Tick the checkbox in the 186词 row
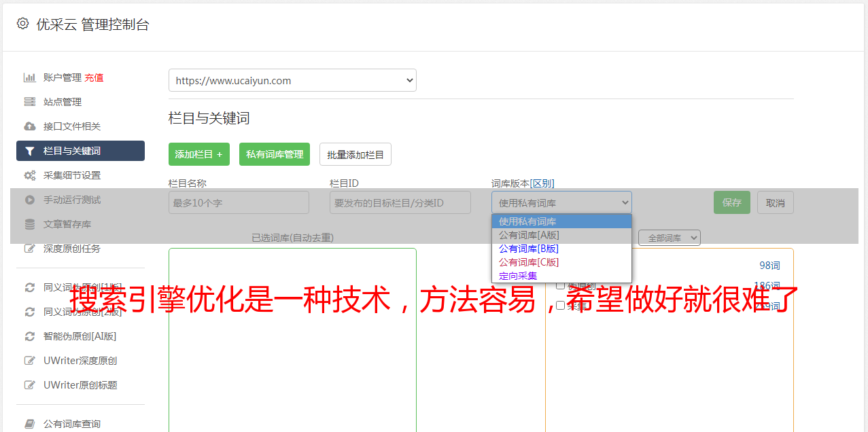 coord(561,285)
